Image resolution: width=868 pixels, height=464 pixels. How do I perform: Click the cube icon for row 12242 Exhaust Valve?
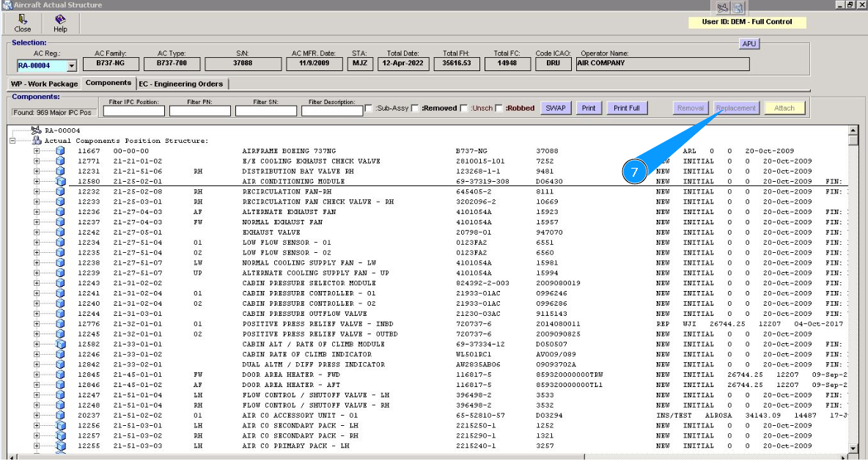60,232
